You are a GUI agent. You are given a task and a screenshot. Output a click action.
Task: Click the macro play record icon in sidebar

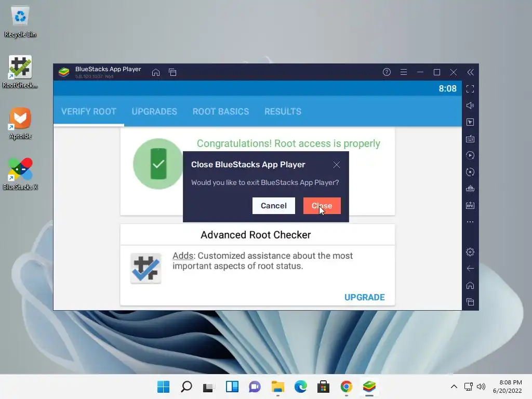click(470, 155)
